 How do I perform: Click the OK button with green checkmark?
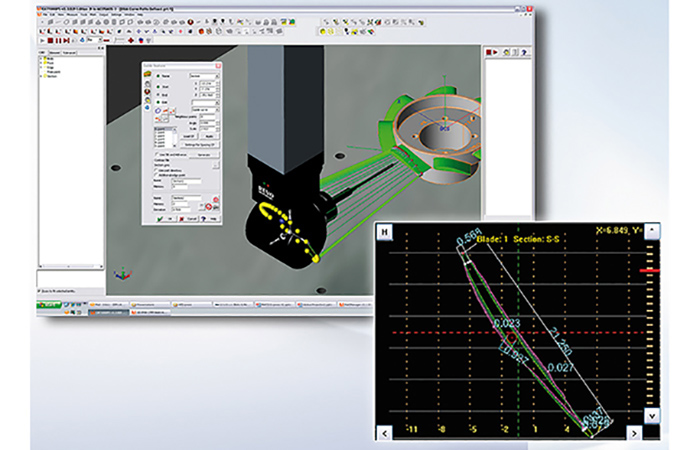click(165, 219)
